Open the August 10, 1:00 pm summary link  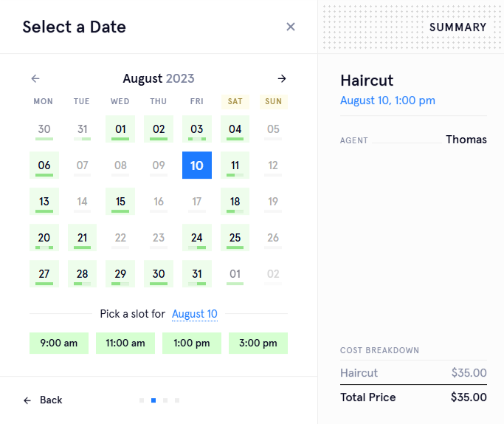pos(387,100)
